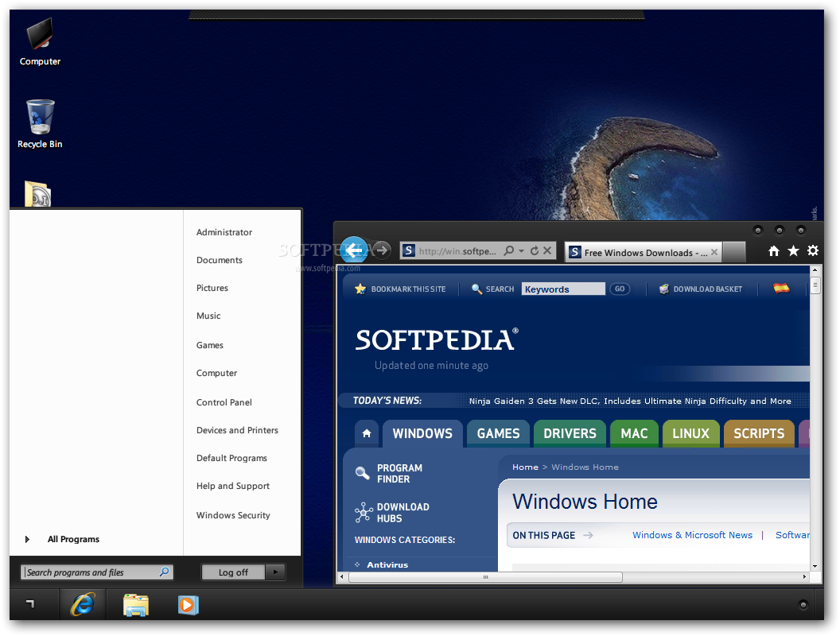Open Control Panel from the Start menu
This screenshot has width=840, height=636.
coord(224,402)
